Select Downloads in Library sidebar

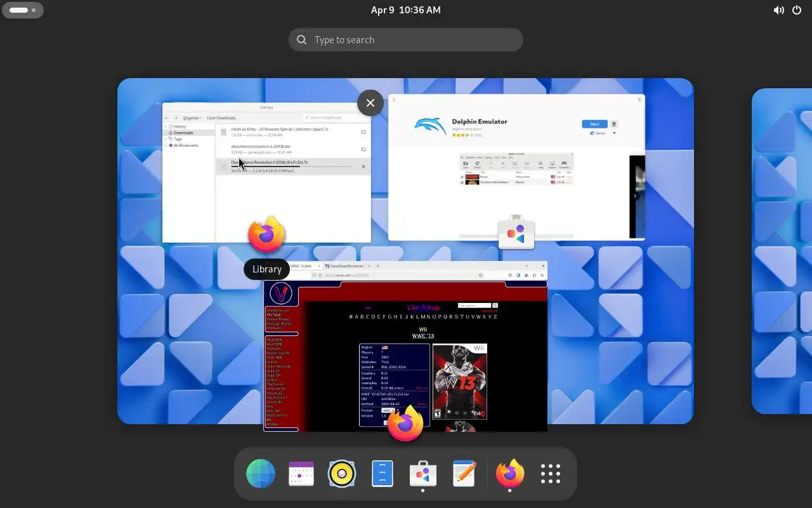click(189, 133)
